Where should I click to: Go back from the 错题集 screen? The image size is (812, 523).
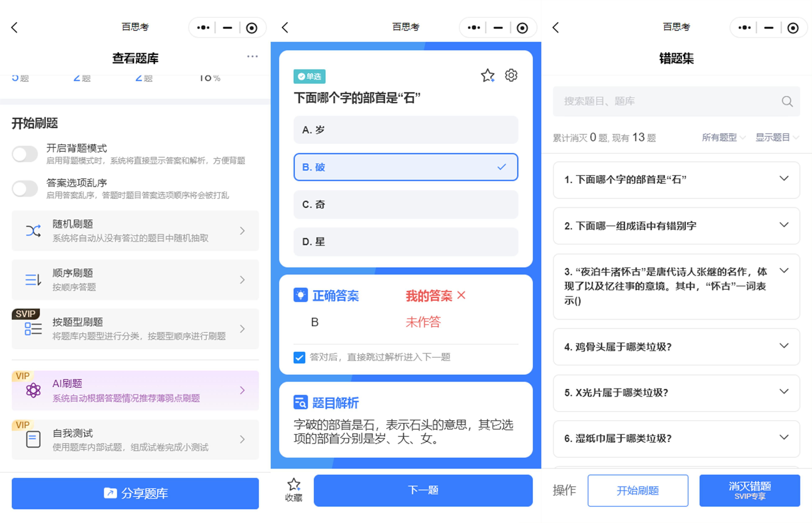click(555, 27)
